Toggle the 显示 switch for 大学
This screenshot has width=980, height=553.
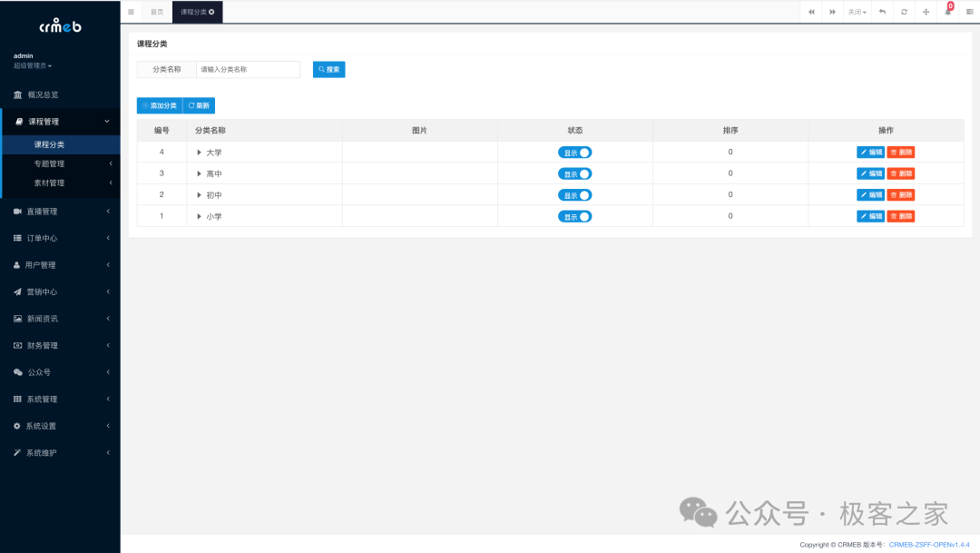(x=575, y=153)
